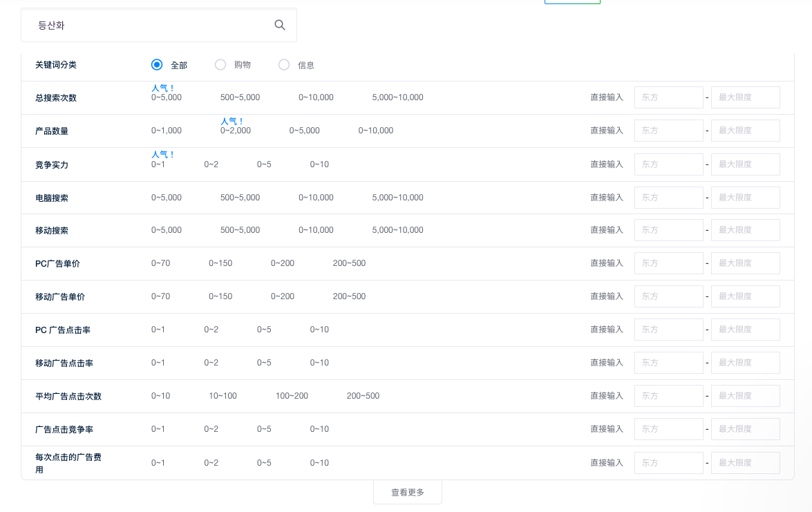Pick 0~2,000 range for 产品数量
Screen dimensions: 812x512
236,131
